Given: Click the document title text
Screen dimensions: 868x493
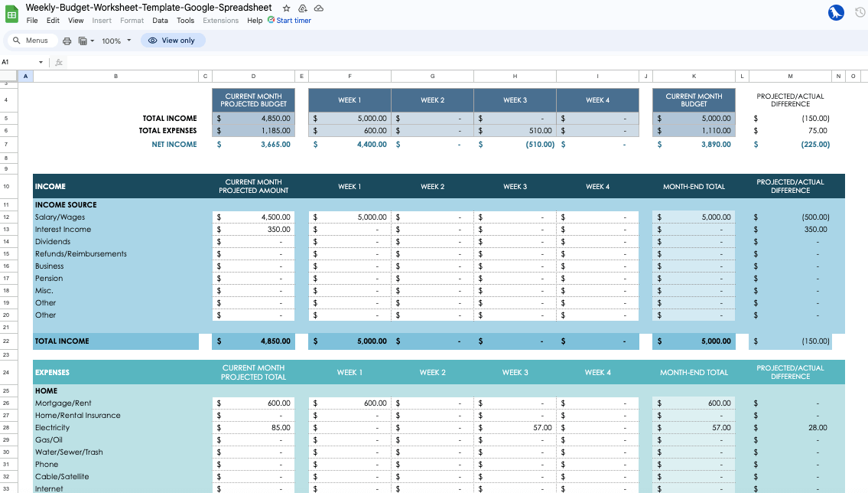Looking at the screenshot, I should [x=149, y=7].
